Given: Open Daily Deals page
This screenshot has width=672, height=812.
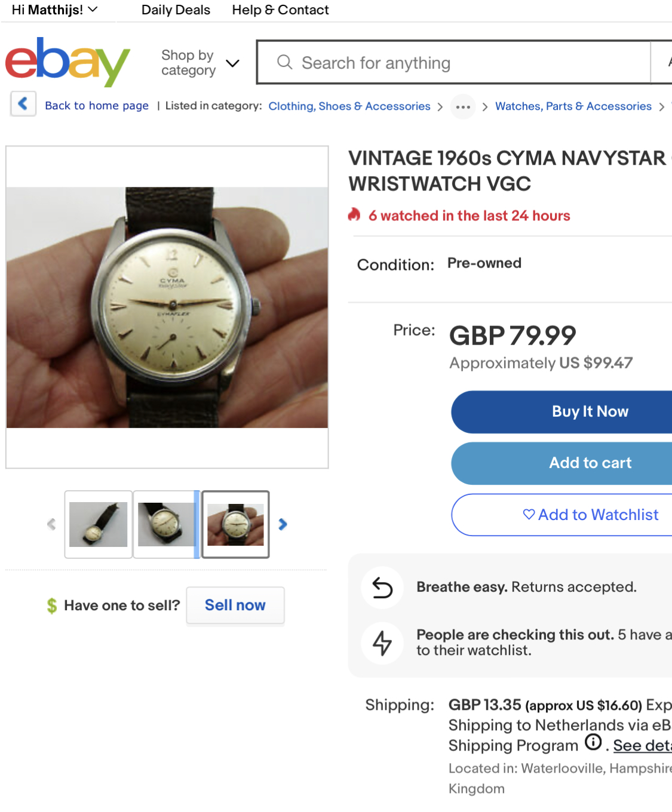Looking at the screenshot, I should coord(176,10).
